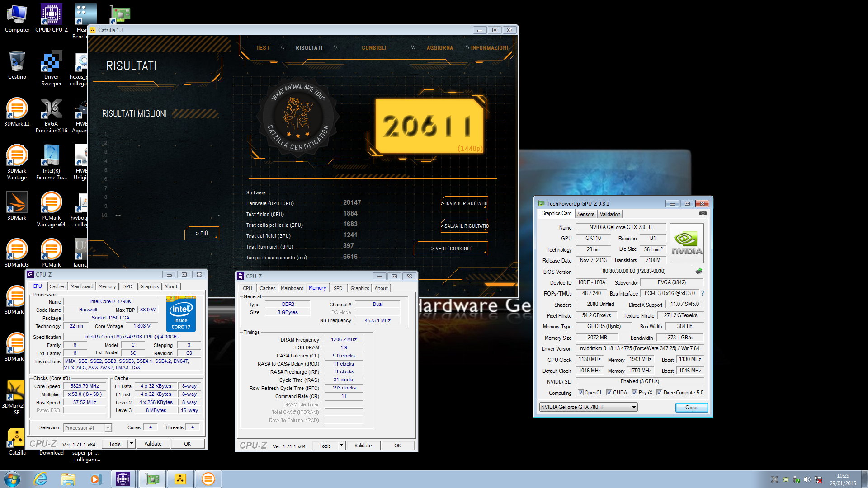The height and width of the screenshot is (488, 868).
Task: Click Tools button in left CPU-Z
Action: (115, 444)
